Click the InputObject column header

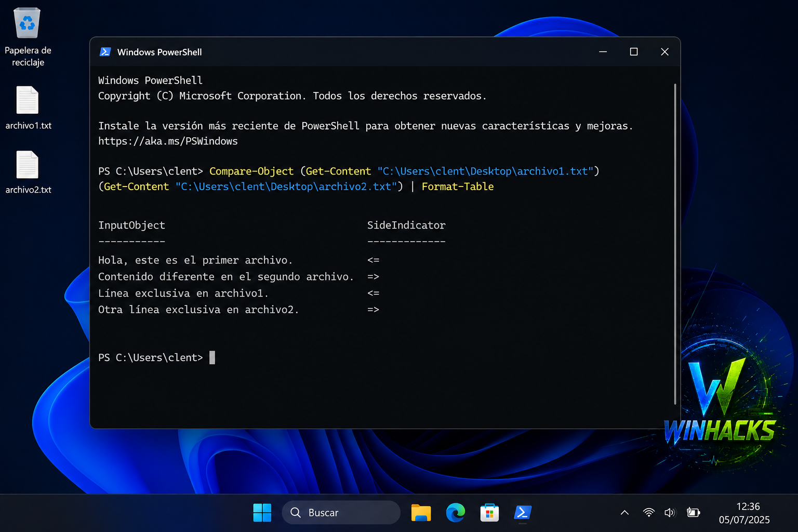(x=131, y=225)
